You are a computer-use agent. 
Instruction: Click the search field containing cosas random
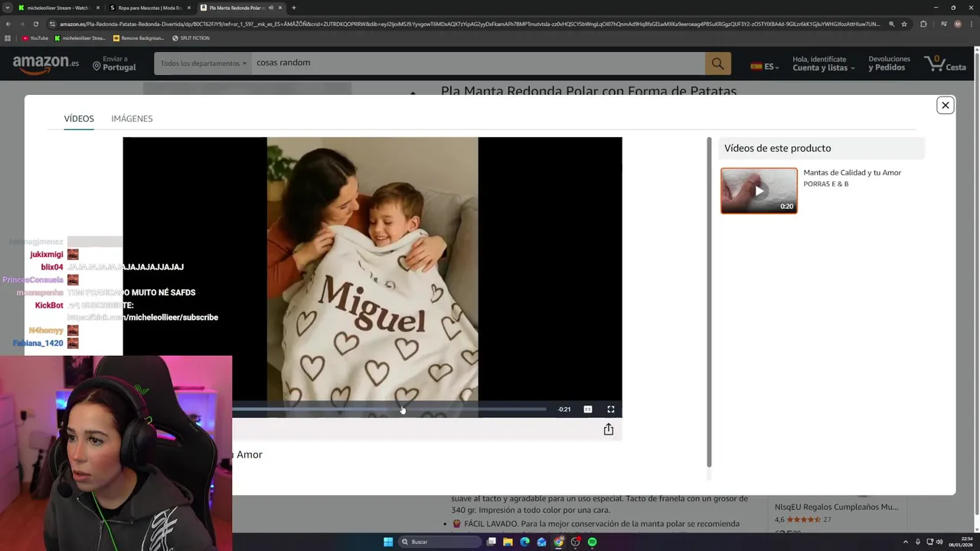(x=478, y=64)
